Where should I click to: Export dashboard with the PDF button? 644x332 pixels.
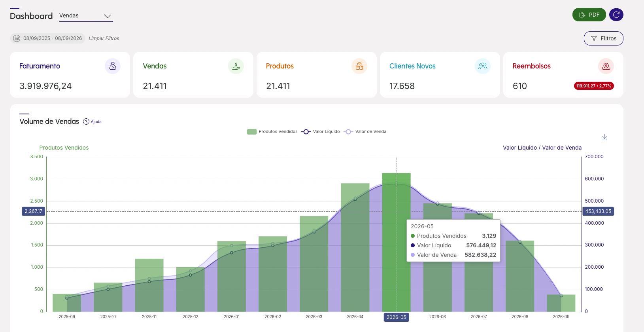click(x=589, y=15)
